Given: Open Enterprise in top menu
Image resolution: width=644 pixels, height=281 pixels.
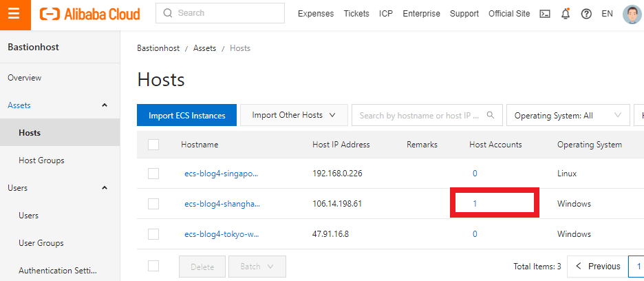Looking at the screenshot, I should pos(421,14).
